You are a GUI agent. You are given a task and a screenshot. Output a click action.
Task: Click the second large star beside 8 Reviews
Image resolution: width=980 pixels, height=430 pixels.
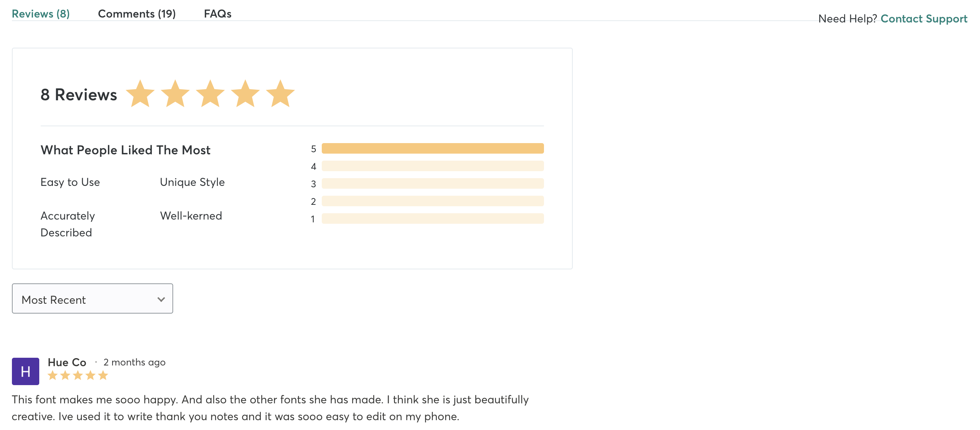point(175,94)
